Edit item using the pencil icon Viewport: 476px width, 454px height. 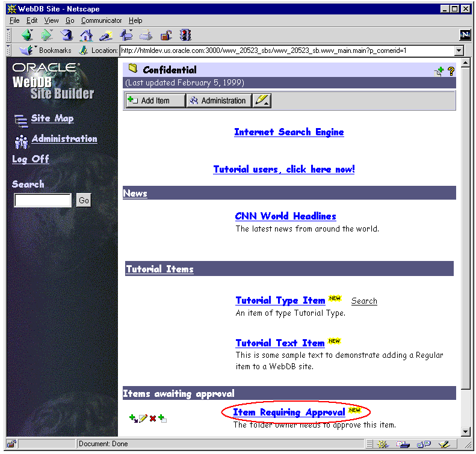pyautogui.click(x=143, y=418)
